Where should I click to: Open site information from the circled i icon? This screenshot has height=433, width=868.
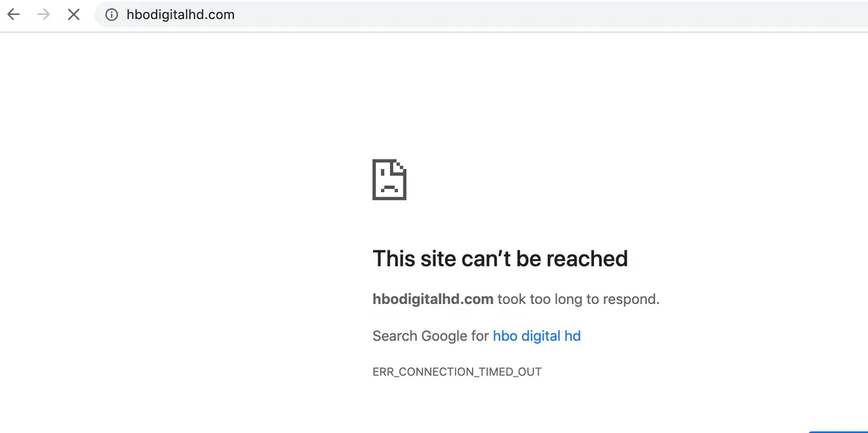pos(112,14)
